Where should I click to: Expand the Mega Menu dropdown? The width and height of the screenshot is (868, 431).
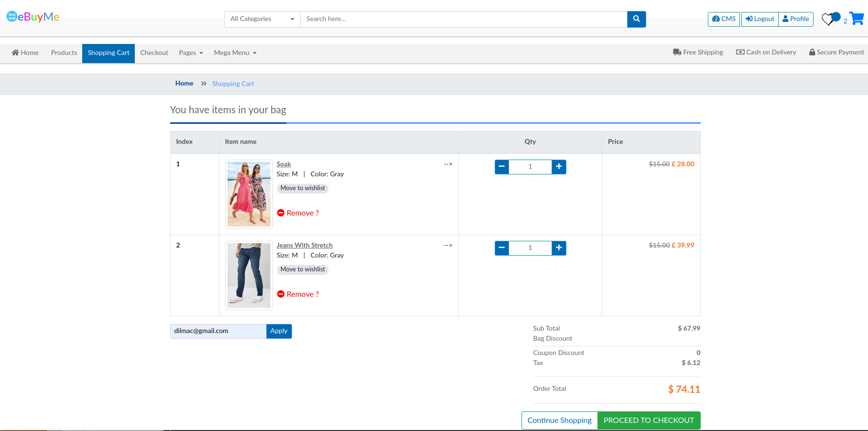(235, 53)
